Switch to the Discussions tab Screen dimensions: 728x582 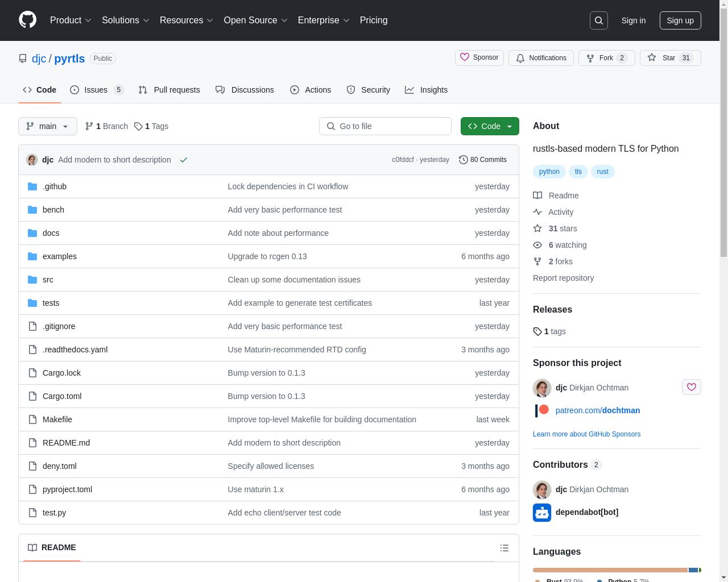(245, 90)
